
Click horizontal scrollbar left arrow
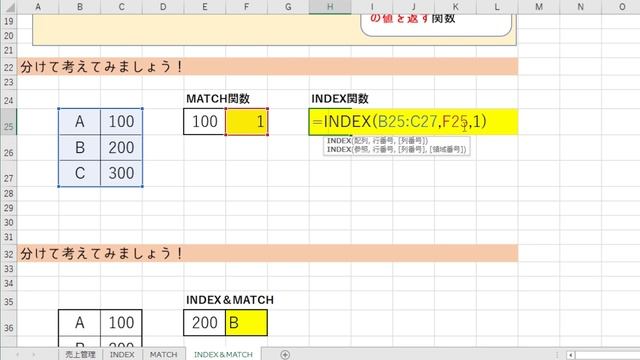tap(571, 355)
